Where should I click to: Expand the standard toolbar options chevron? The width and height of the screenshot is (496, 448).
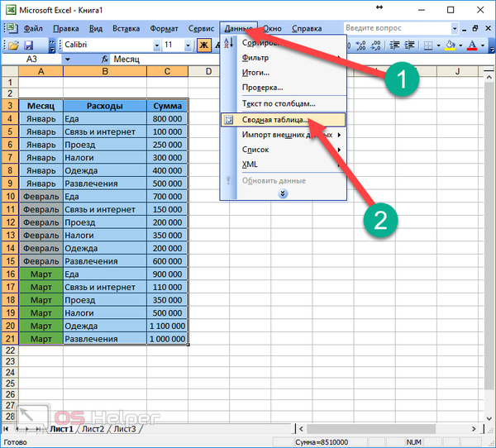pyautogui.click(x=52, y=45)
